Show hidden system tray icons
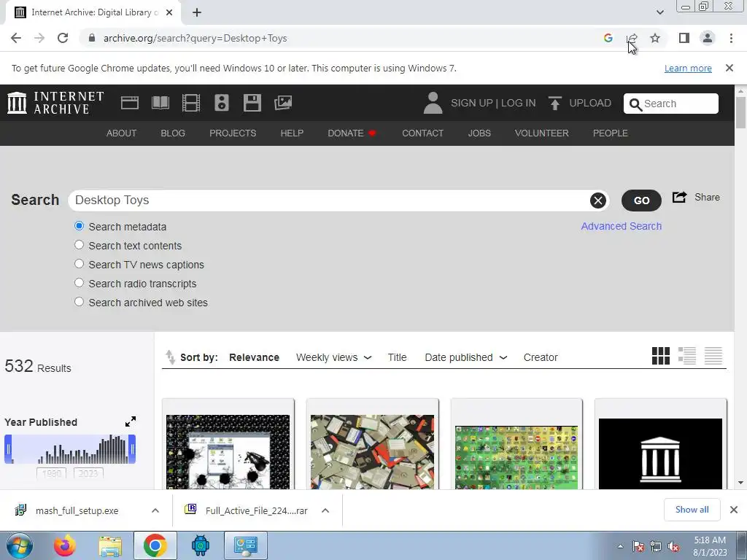 [x=620, y=546]
